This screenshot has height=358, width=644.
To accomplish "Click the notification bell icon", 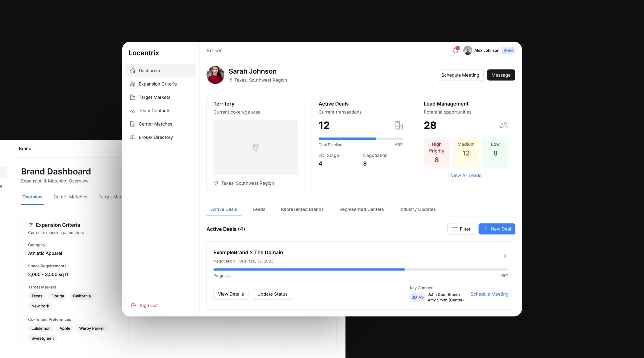I will pos(455,51).
